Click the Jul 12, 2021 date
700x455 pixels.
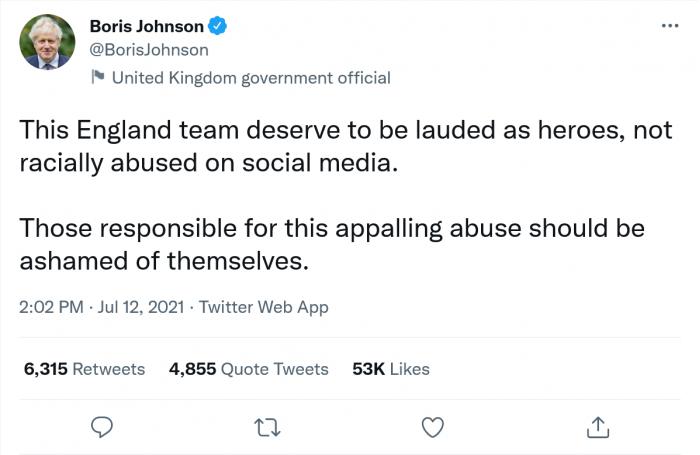[140, 308]
